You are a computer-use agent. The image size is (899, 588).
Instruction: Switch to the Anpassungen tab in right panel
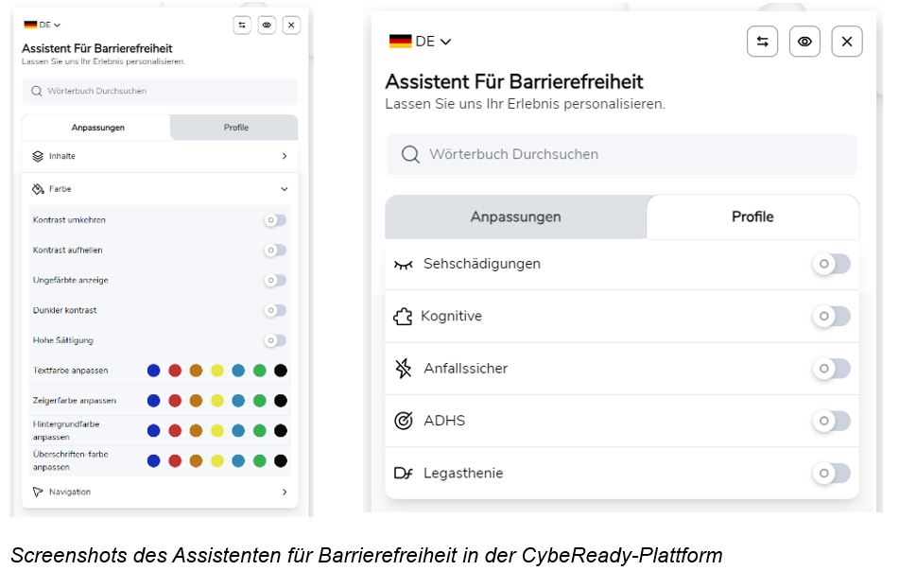(515, 216)
